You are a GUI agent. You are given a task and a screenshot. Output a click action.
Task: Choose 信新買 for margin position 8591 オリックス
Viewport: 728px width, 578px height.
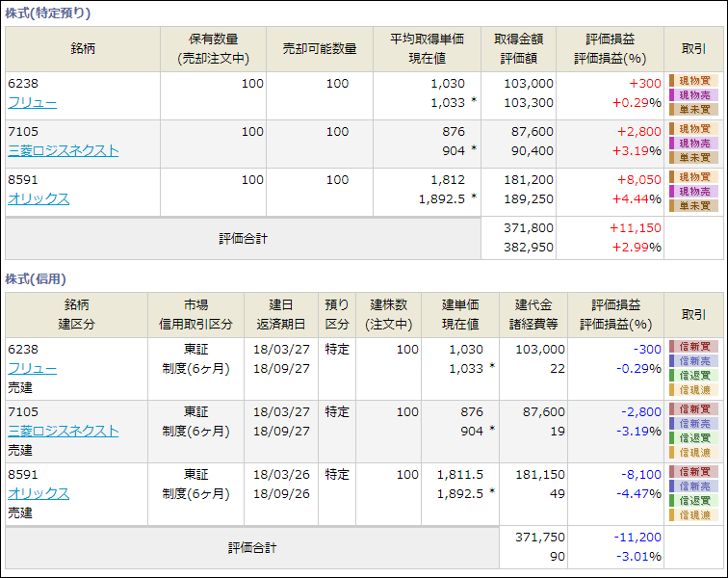pyautogui.click(x=693, y=472)
